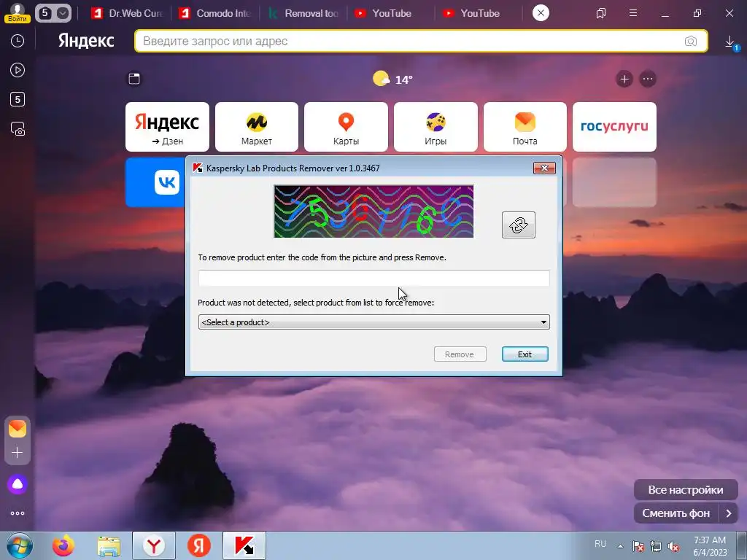This screenshot has width=747, height=560.
Task: Open the Маркет tile
Action: pos(257,127)
